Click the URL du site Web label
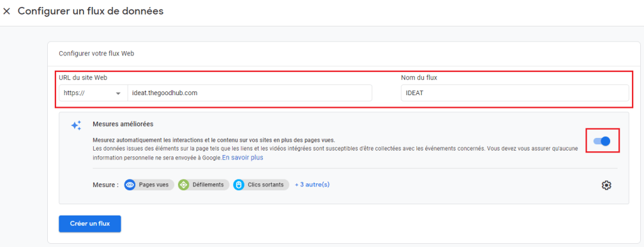 coord(84,78)
